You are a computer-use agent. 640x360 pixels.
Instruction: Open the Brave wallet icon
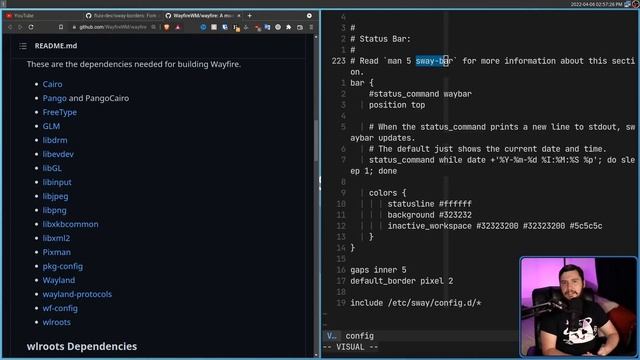click(300, 27)
